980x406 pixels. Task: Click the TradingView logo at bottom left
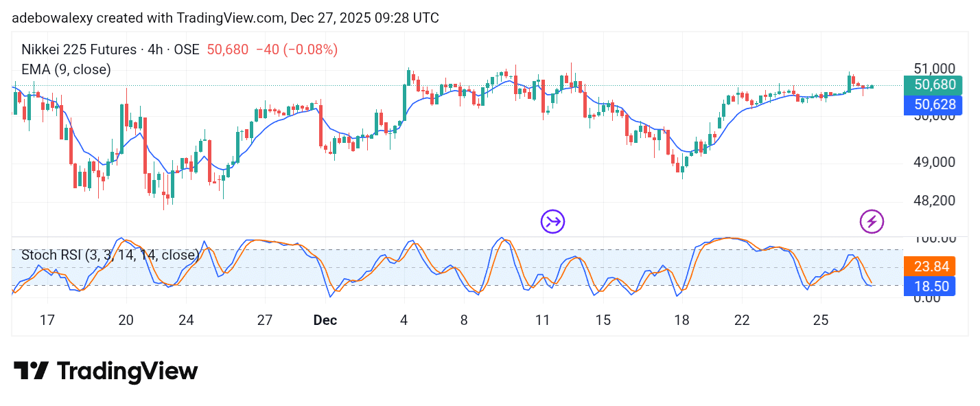pos(104,371)
